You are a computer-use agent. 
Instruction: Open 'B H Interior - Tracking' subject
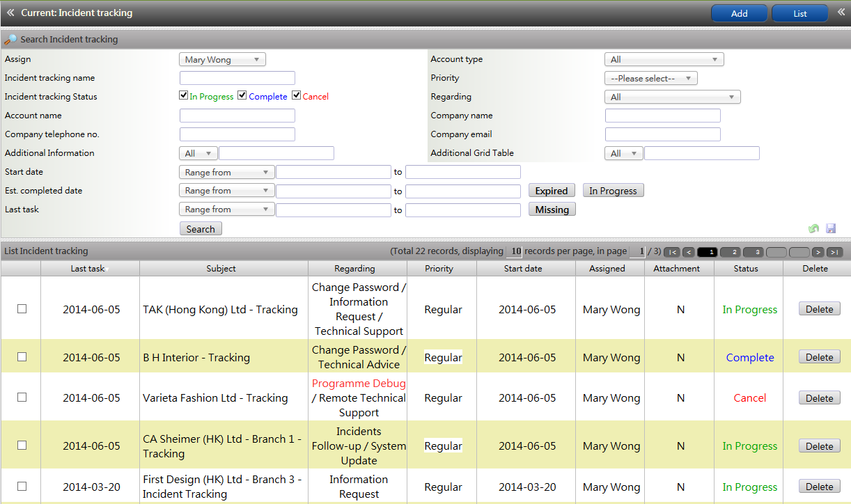[x=196, y=358]
